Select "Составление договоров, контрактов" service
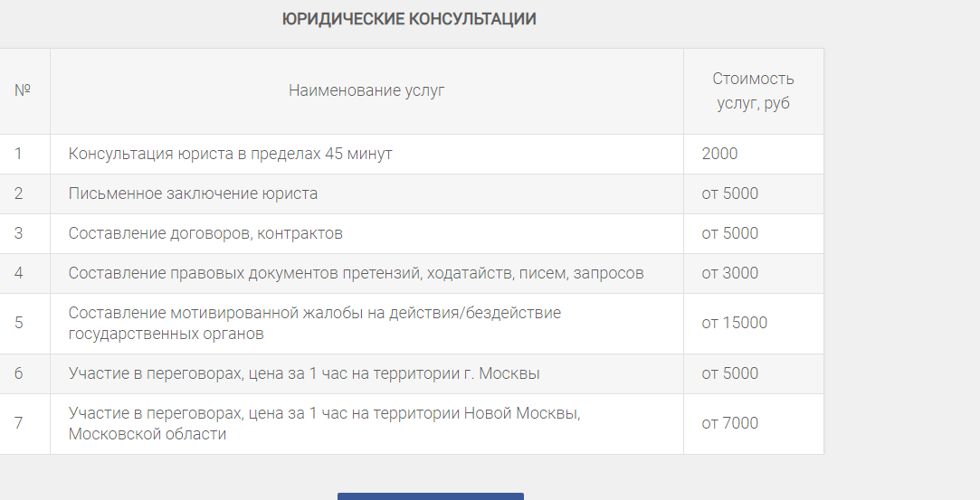This screenshot has height=500, width=980. [205, 233]
